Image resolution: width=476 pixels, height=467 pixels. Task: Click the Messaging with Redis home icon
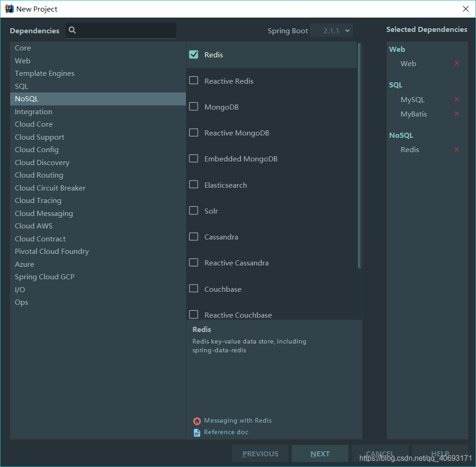[197, 421]
